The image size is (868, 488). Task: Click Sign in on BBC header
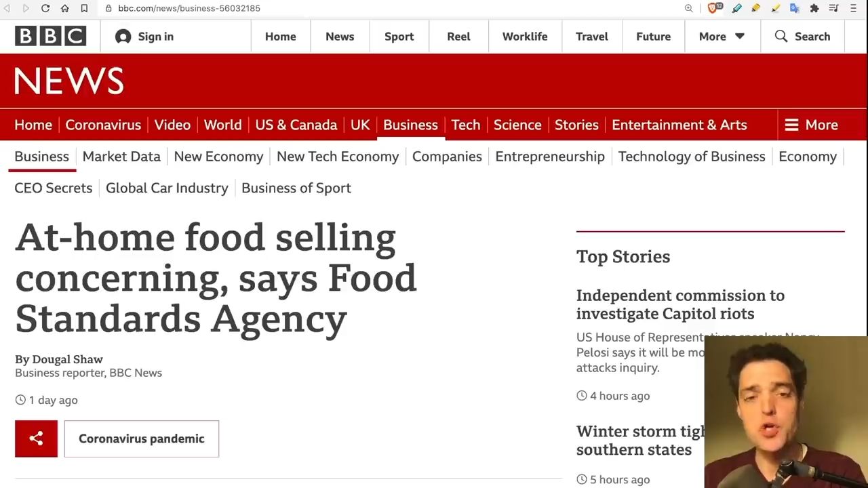pos(144,37)
